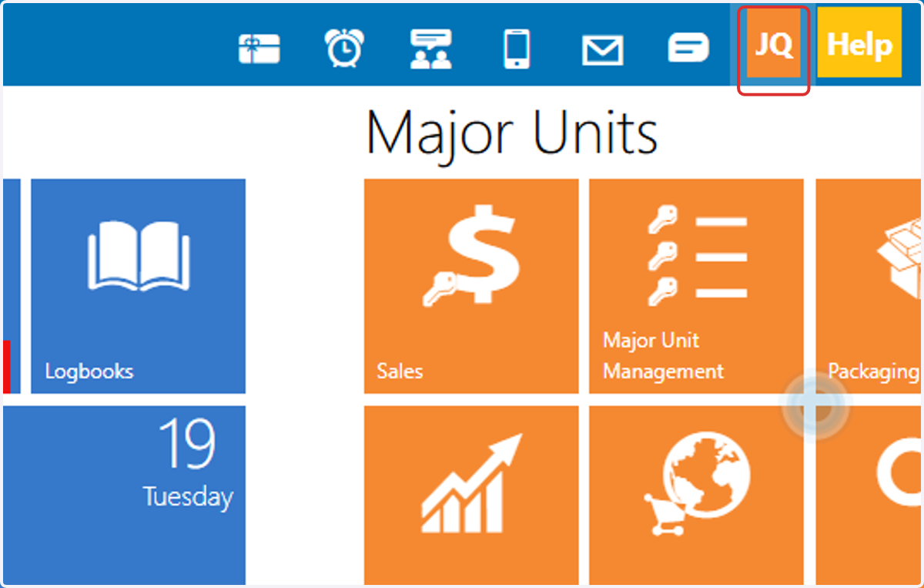
Task: Open the Logbooks tile
Action: point(139,286)
